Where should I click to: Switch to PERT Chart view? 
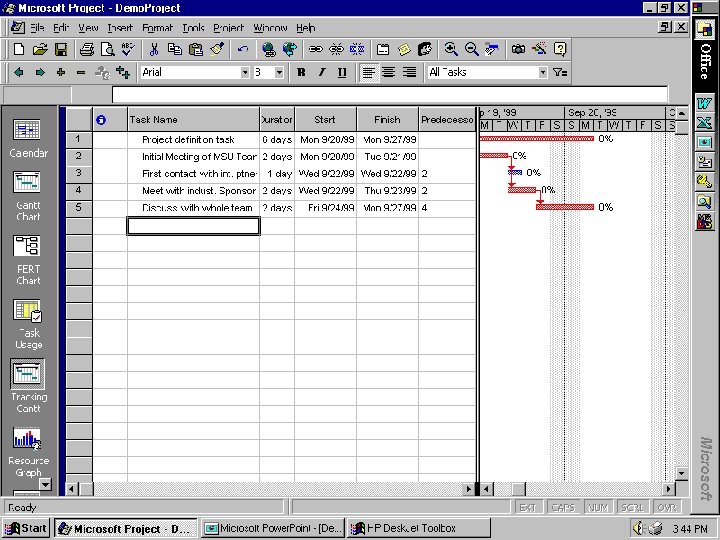pos(28,260)
